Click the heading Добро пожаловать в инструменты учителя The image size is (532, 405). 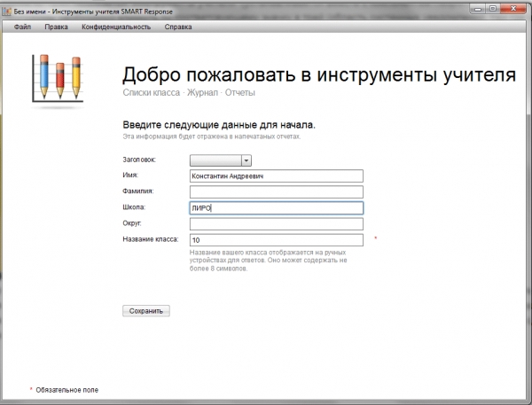tap(319, 75)
